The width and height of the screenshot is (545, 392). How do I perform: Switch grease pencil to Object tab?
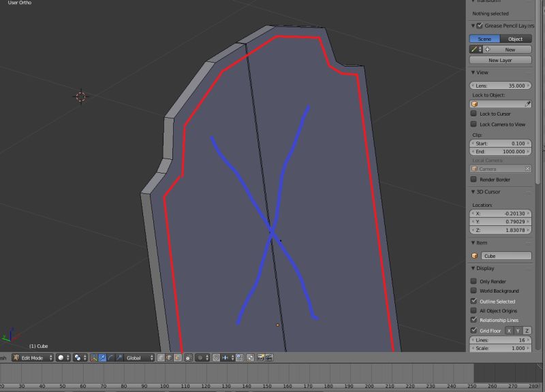[515, 39]
